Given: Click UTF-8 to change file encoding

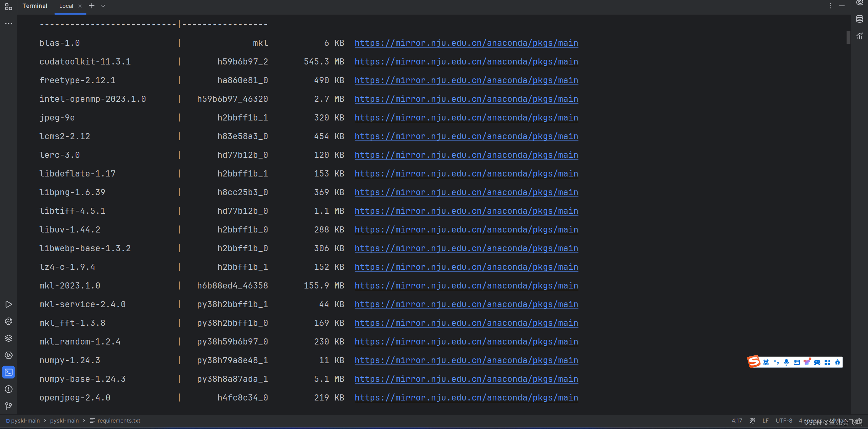Looking at the screenshot, I should 784,421.
